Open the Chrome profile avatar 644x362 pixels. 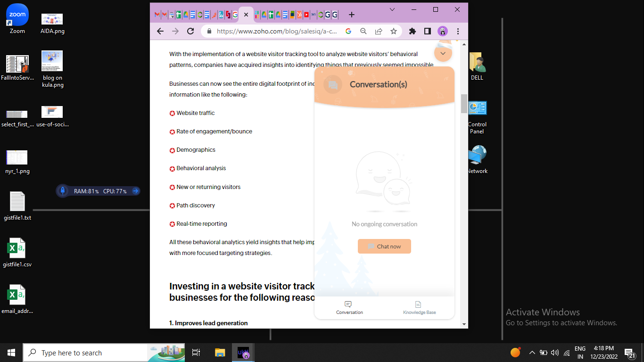point(443,31)
